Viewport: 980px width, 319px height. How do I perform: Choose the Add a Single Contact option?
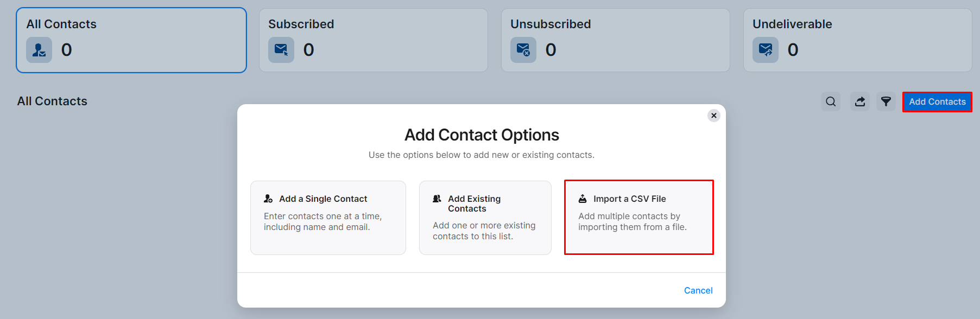(x=328, y=218)
